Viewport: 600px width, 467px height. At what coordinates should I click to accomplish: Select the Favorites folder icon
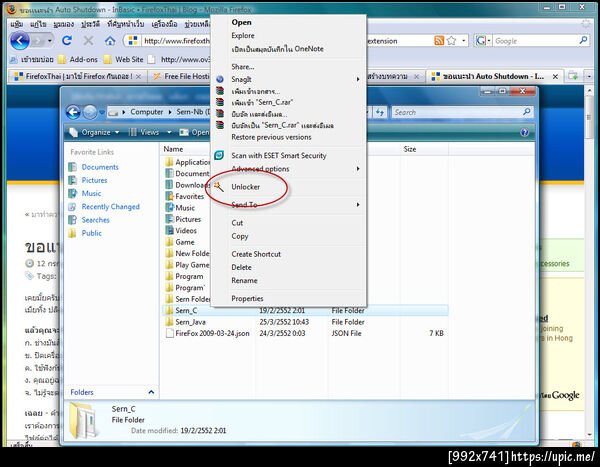pyautogui.click(x=169, y=196)
